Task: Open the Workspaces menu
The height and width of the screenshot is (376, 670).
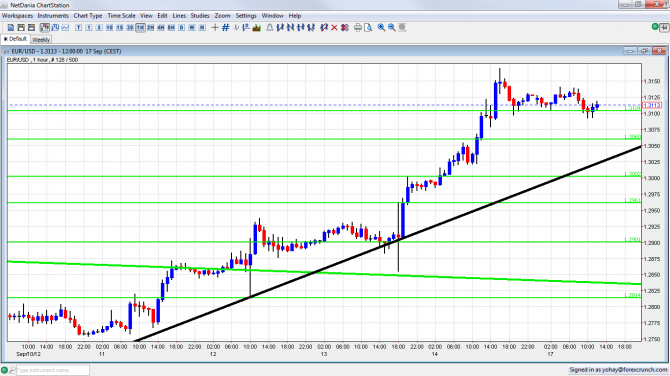Action: (17, 15)
